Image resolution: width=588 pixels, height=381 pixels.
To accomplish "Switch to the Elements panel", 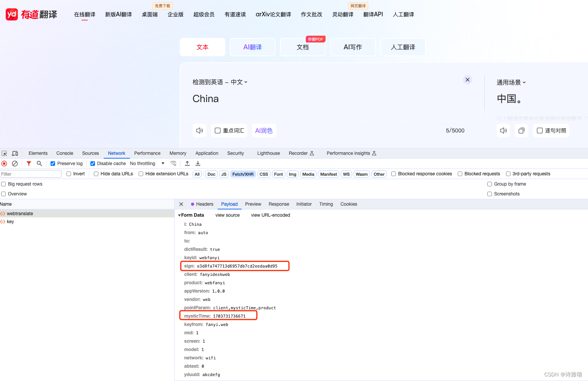I will coord(38,153).
